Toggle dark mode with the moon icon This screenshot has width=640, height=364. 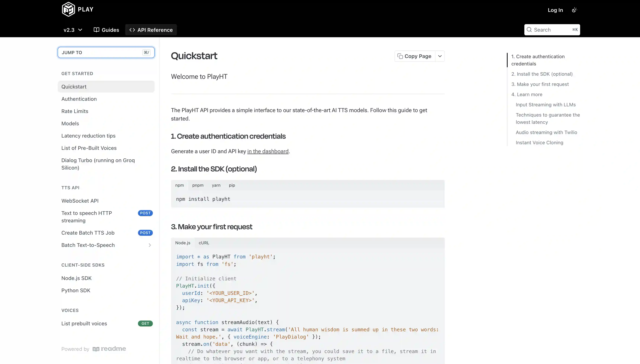tap(575, 10)
